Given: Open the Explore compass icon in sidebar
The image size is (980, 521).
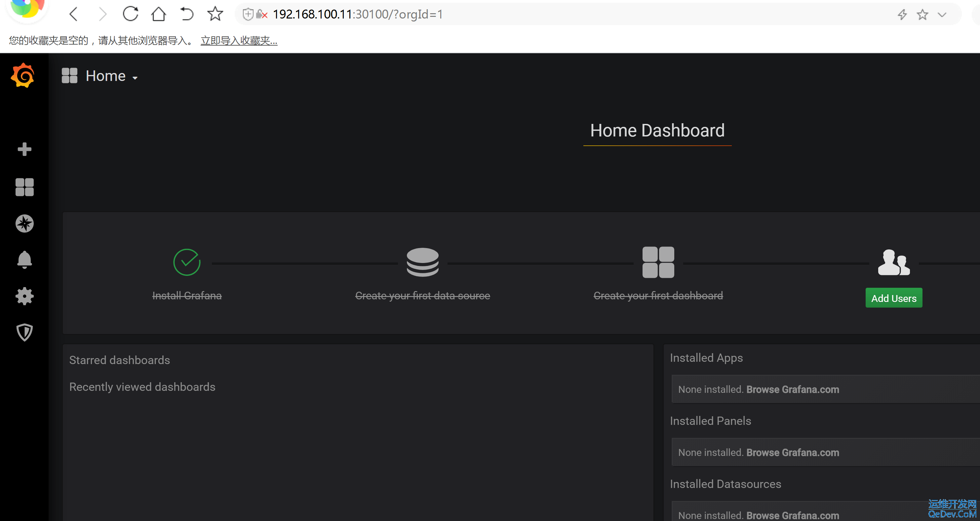Looking at the screenshot, I should click(24, 224).
